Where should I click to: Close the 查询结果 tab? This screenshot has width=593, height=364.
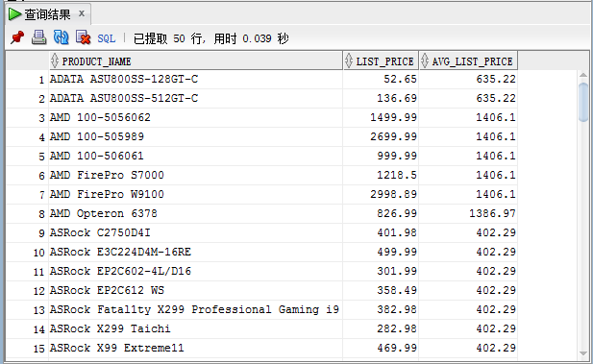click(82, 13)
